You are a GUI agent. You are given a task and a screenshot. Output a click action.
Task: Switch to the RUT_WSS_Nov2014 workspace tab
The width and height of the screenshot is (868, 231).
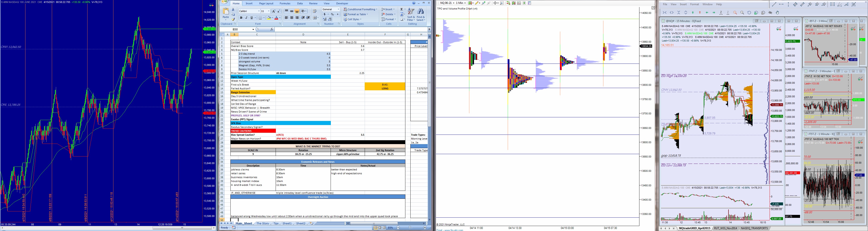point(726,228)
